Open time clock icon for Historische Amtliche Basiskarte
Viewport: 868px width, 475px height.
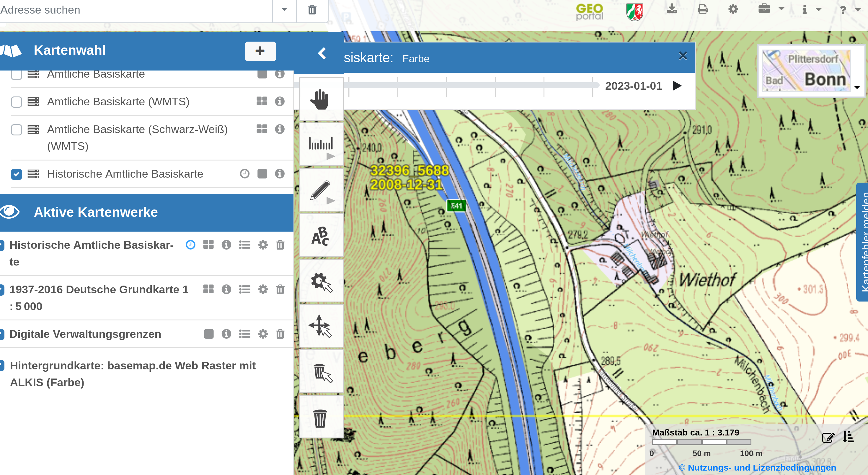click(x=245, y=174)
